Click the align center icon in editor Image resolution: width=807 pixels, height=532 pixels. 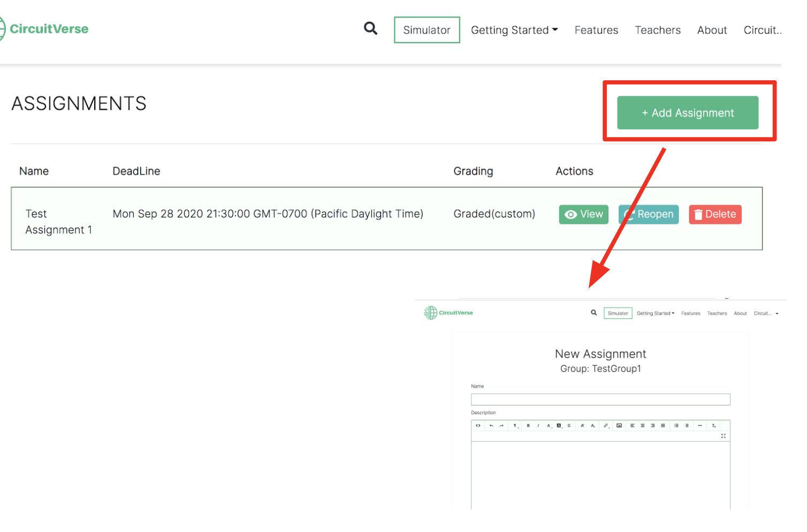(643, 425)
